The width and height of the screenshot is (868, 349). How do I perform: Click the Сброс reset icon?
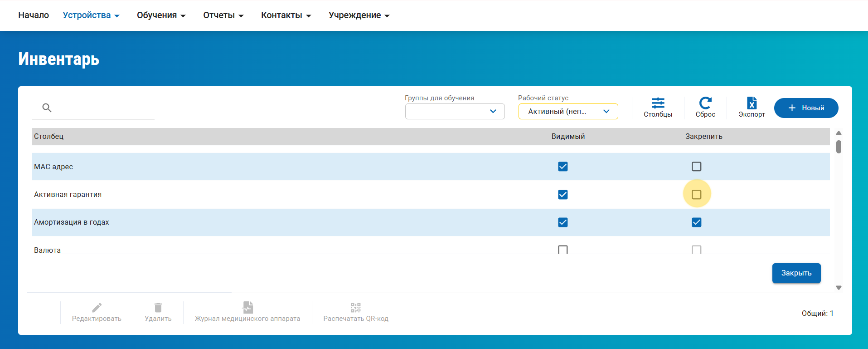(705, 103)
